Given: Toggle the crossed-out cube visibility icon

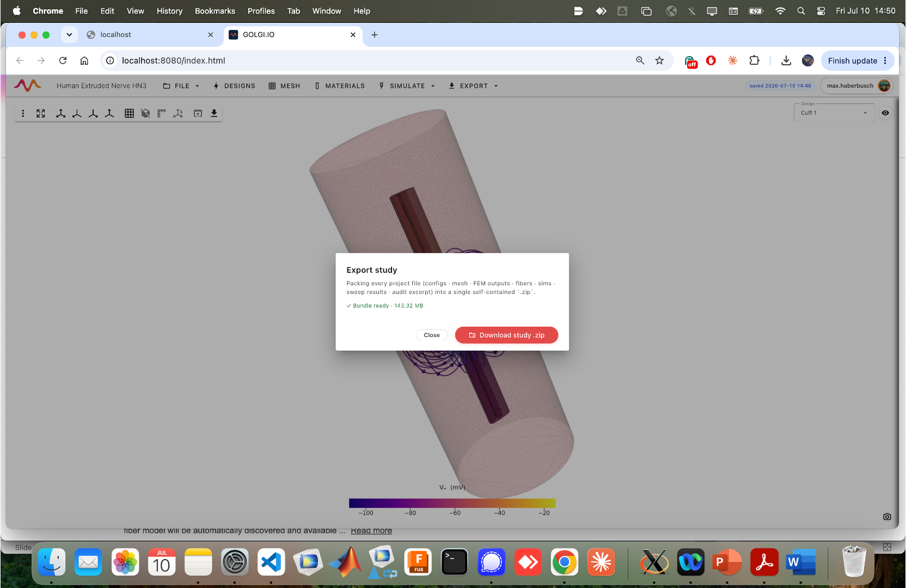Looking at the screenshot, I should pos(145,113).
